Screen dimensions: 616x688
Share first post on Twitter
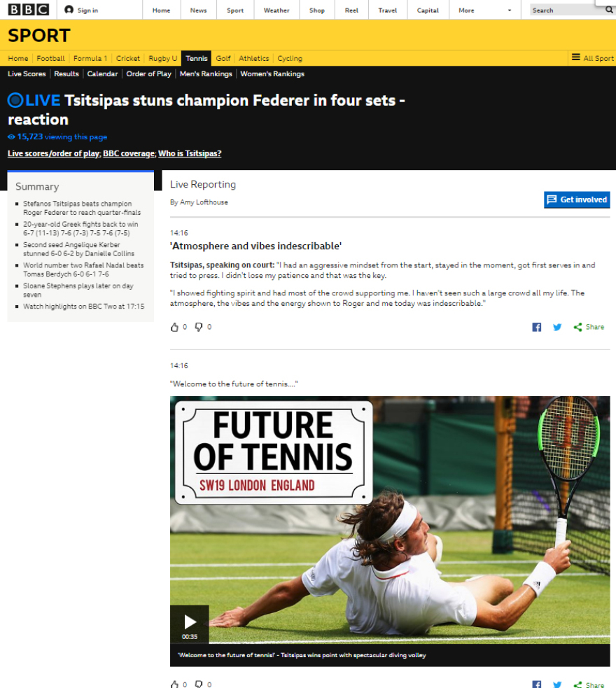point(557,327)
